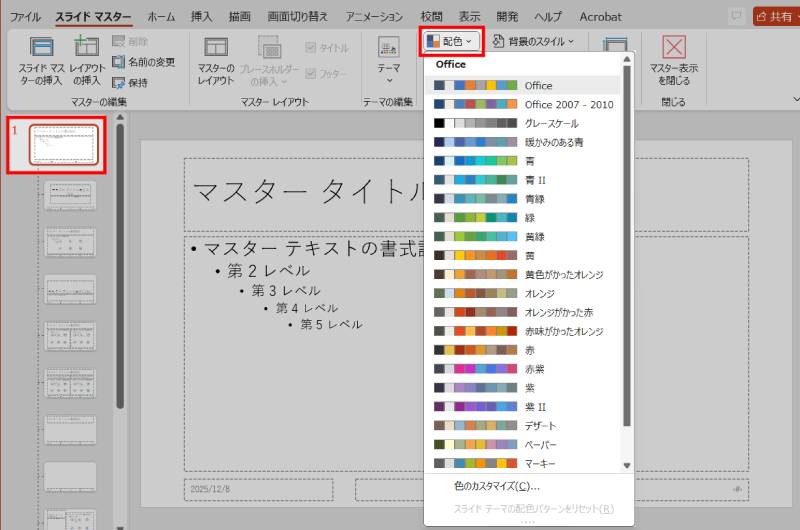This screenshot has height=530, width=800.
Task: Click the date footer box 2025/12/8
Action: tap(258, 489)
